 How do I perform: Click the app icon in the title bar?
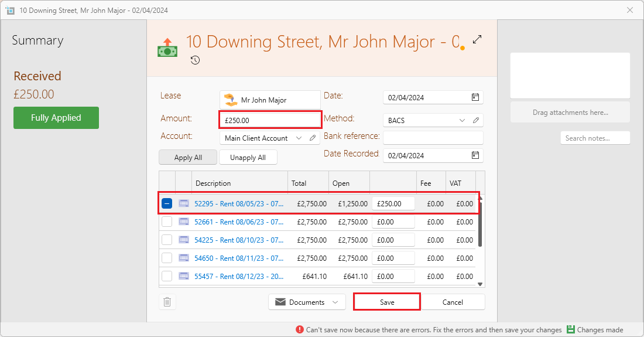10,11
